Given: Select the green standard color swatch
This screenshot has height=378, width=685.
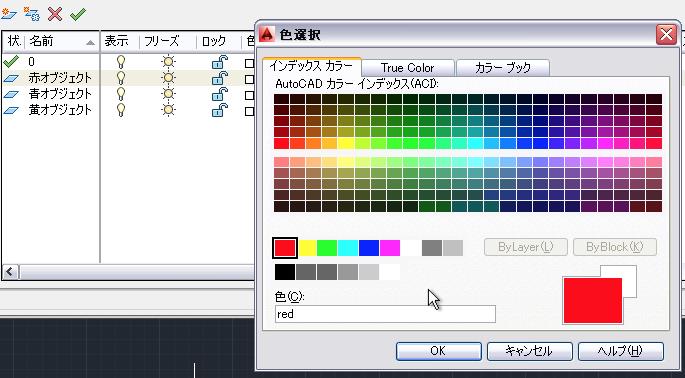Looking at the screenshot, I should point(327,248).
